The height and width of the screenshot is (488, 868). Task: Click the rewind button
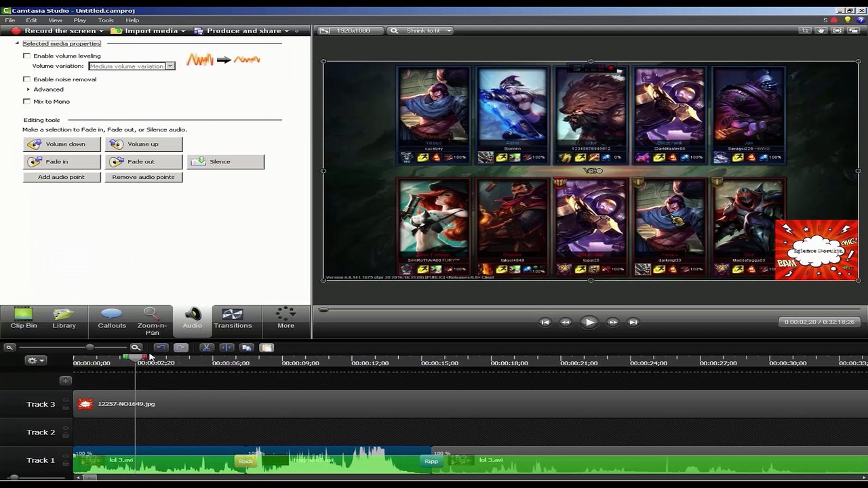566,322
